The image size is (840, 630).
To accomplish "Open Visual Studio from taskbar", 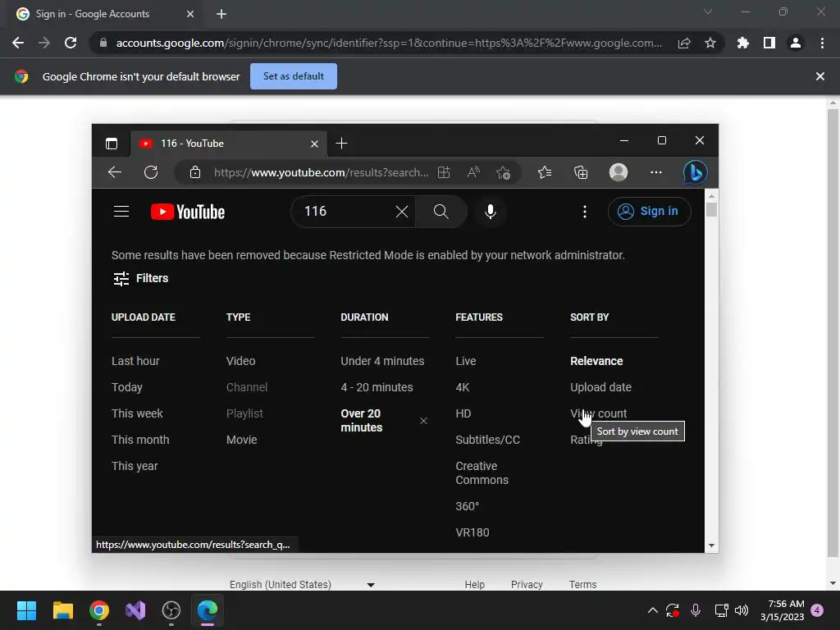I will (x=135, y=610).
